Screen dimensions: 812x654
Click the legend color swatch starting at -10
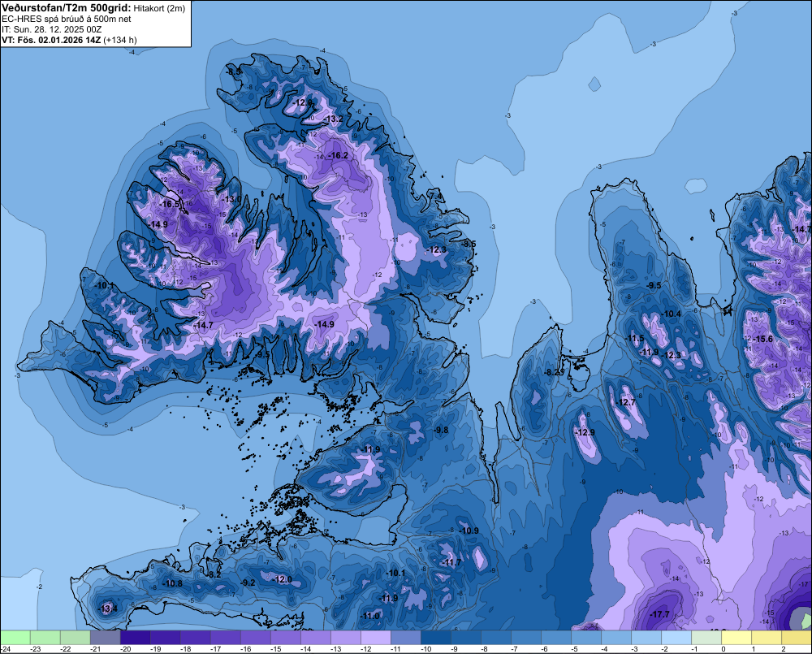tap(436, 638)
